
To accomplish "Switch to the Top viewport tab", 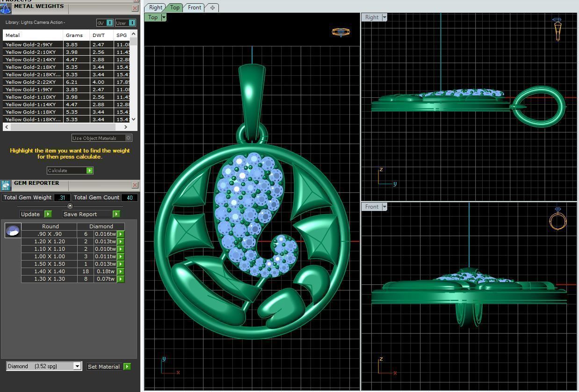I will pos(175,7).
